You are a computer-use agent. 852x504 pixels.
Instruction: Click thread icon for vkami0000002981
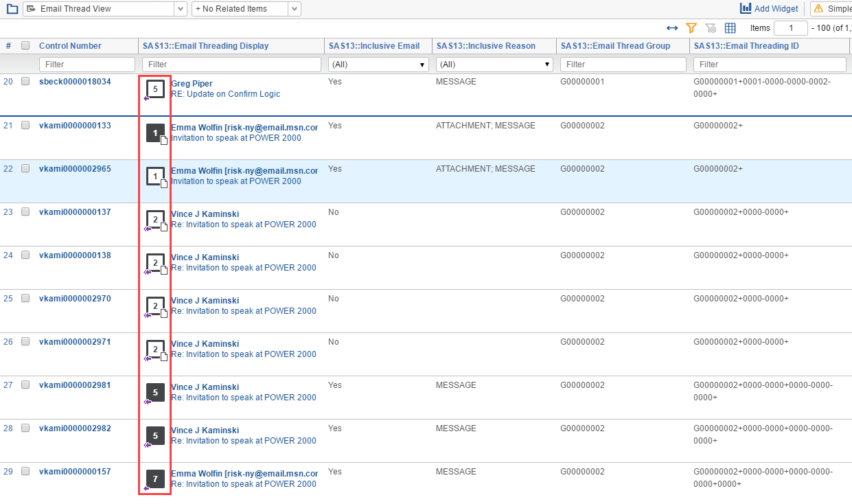[155, 393]
